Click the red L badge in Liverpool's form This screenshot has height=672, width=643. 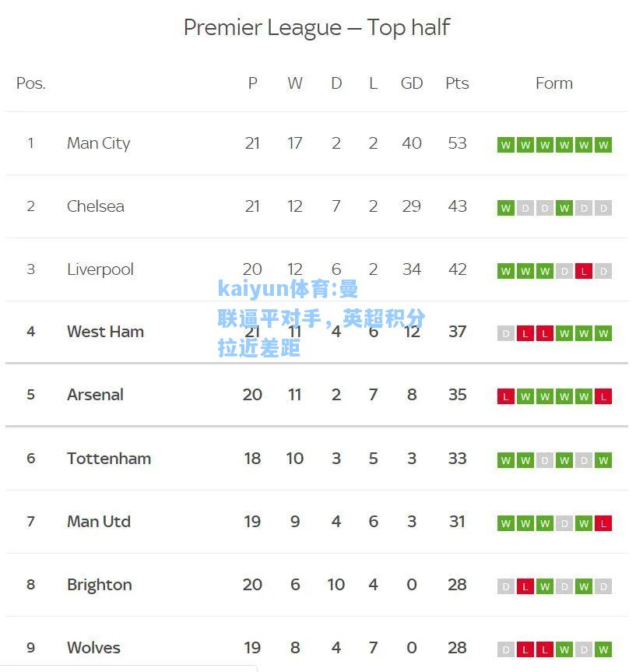[x=584, y=271]
